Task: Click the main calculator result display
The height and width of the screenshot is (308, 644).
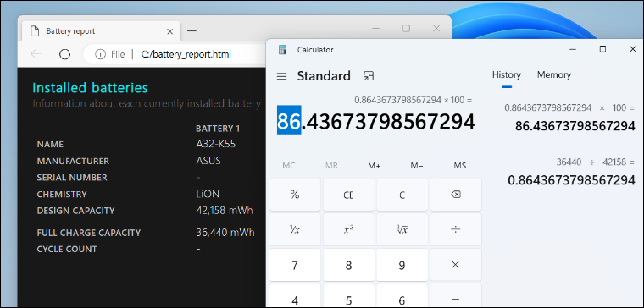Action: [x=375, y=121]
